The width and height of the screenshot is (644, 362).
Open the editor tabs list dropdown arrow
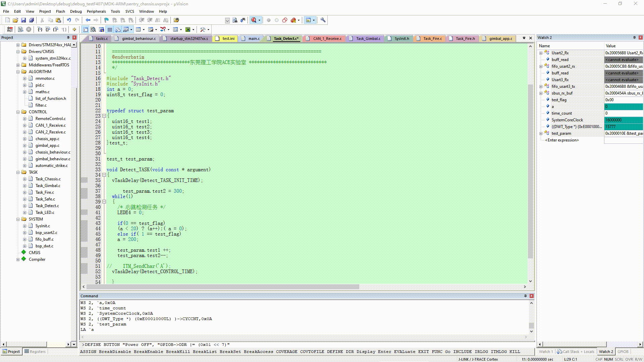[524, 38]
